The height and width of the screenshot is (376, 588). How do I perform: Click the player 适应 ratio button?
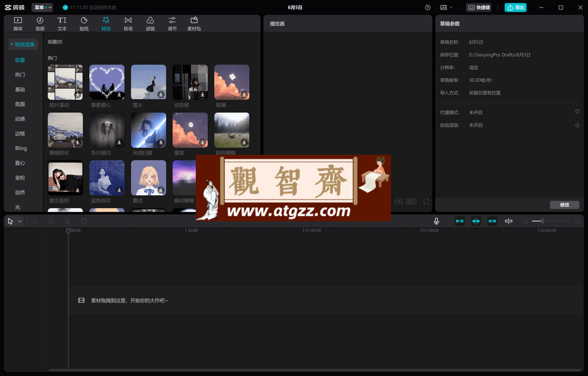(412, 201)
